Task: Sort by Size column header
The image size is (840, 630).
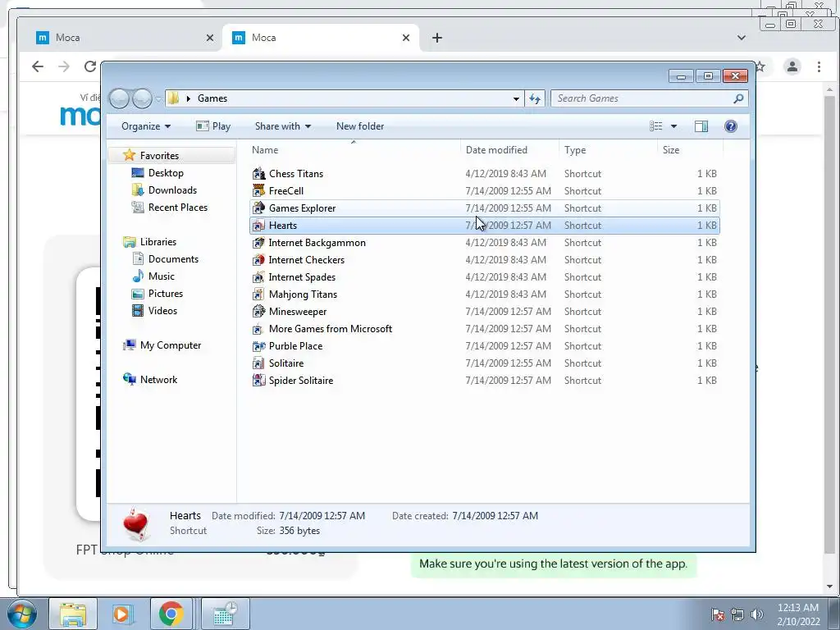Action: pyautogui.click(x=690, y=150)
